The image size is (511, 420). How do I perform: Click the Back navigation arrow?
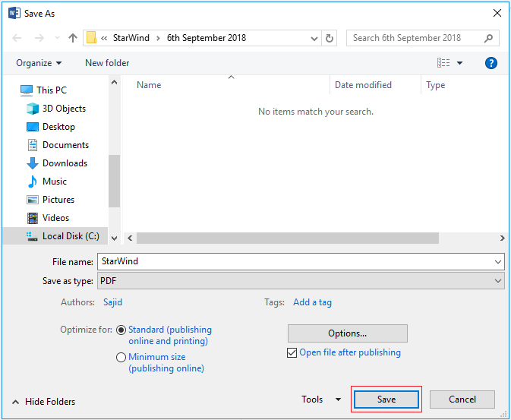coord(17,38)
